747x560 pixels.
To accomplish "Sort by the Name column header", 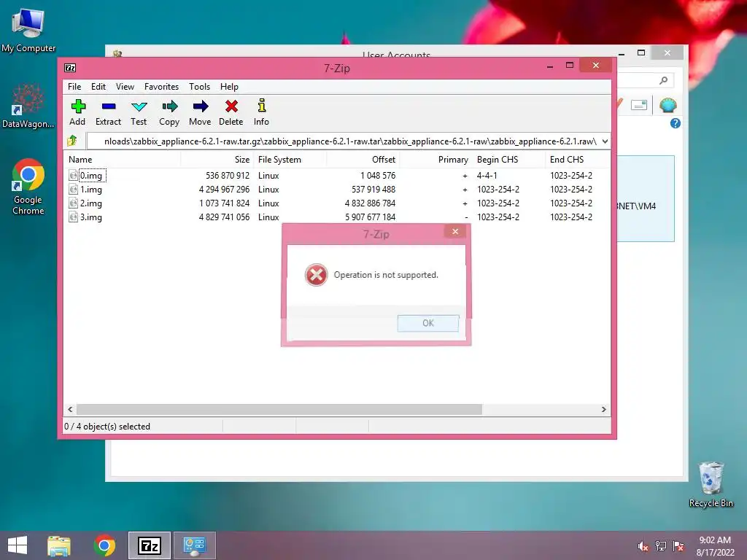I will pyautogui.click(x=122, y=160).
